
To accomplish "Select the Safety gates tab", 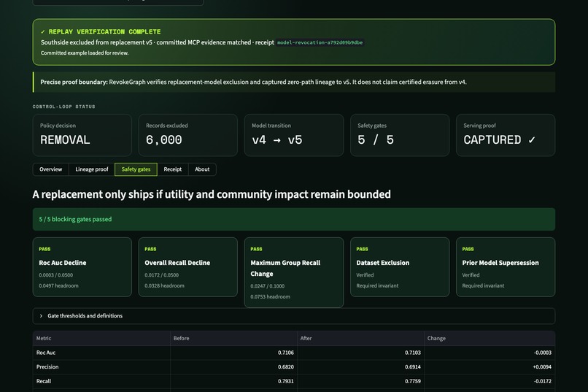I will 136,169.
